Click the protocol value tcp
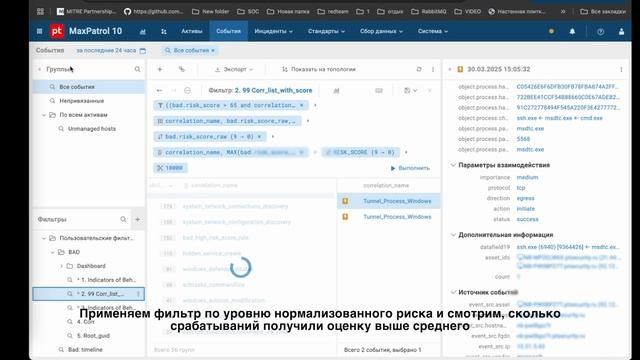The width and height of the screenshot is (640, 360). (521, 188)
